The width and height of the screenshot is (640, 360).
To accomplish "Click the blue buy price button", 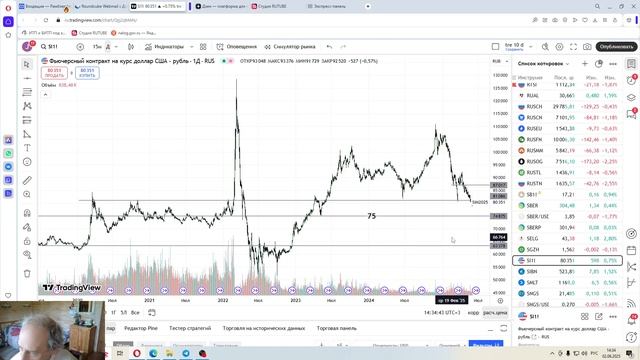I will coord(87,73).
